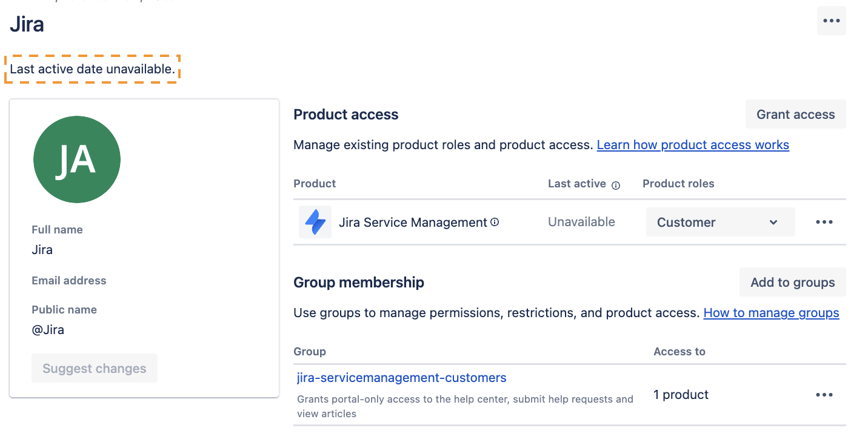Open the jira-servicemanagement-customers group link
The height and width of the screenshot is (439, 868).
[x=401, y=378]
